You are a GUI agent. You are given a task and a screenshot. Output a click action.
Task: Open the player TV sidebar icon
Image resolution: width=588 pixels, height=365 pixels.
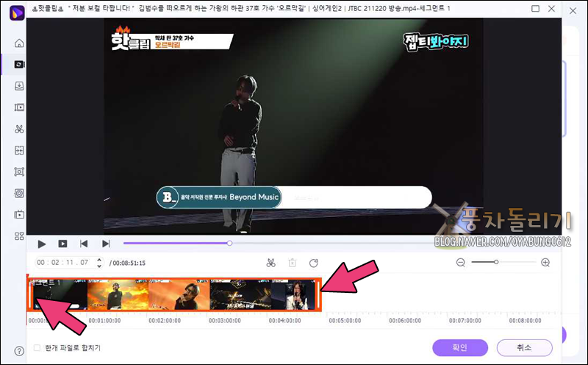(x=19, y=214)
